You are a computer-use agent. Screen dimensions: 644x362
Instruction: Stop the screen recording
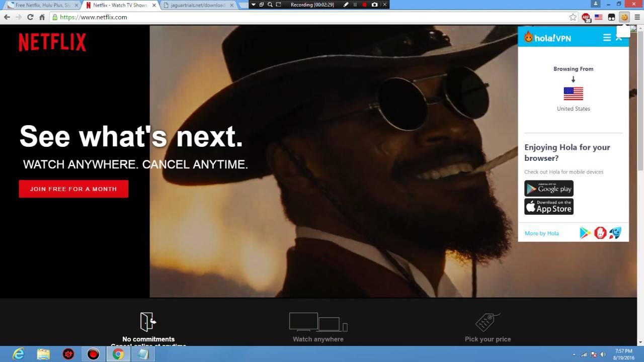point(365,5)
